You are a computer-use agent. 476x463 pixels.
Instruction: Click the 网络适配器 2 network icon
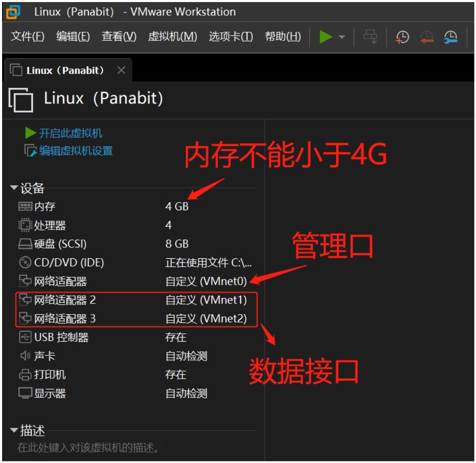tap(25, 300)
